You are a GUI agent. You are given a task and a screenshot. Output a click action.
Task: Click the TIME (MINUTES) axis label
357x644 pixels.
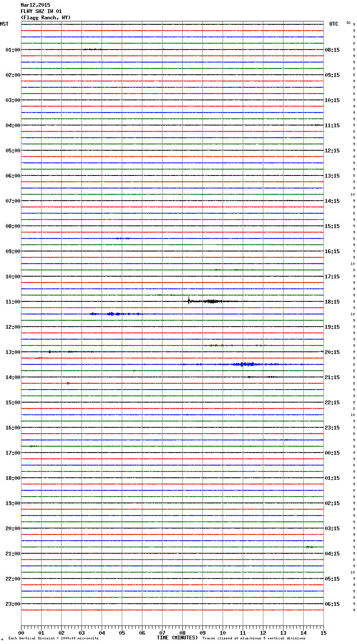click(x=177, y=638)
